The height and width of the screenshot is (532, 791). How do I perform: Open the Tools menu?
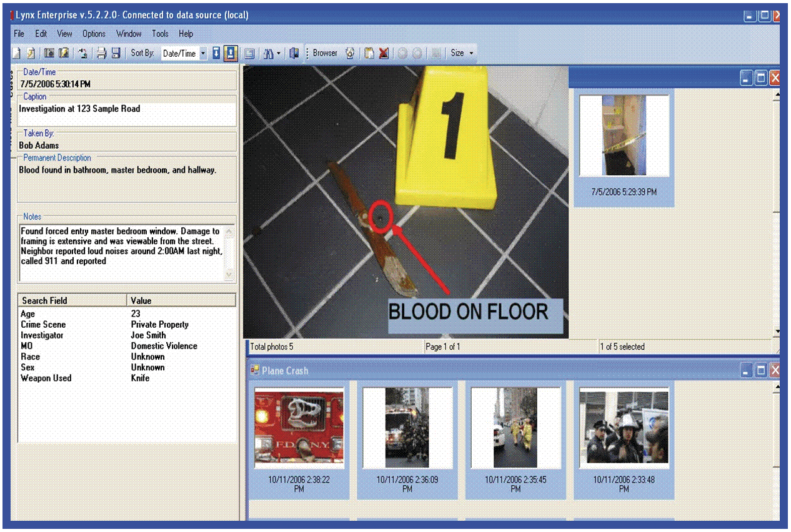[x=160, y=34]
